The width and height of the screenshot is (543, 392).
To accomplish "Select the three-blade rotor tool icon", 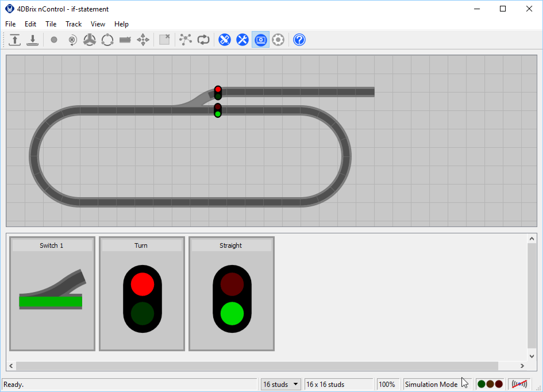I will 90,40.
